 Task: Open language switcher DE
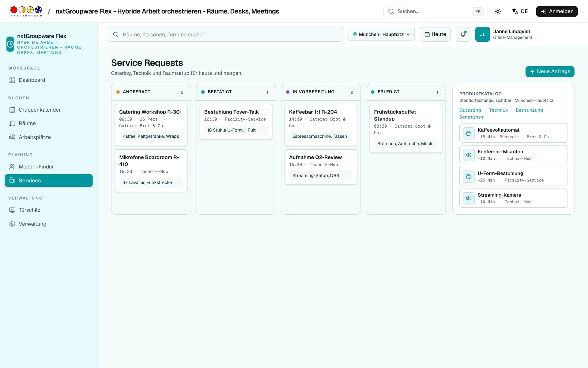pyautogui.click(x=520, y=11)
